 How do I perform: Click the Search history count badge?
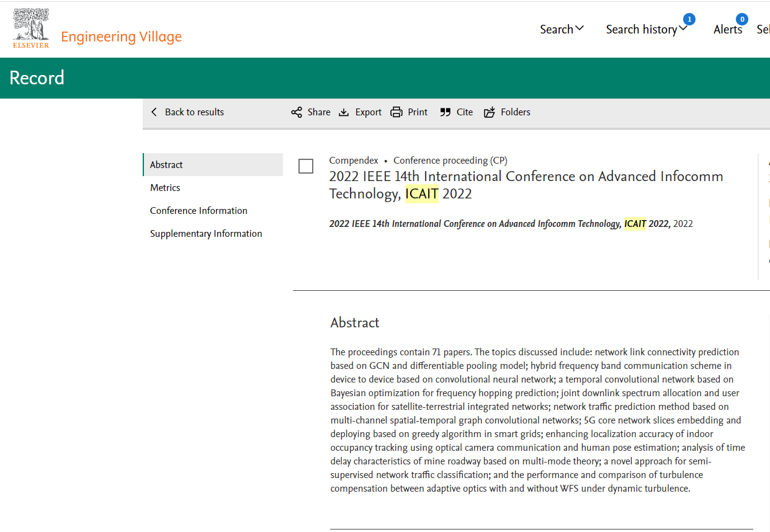coord(689,19)
